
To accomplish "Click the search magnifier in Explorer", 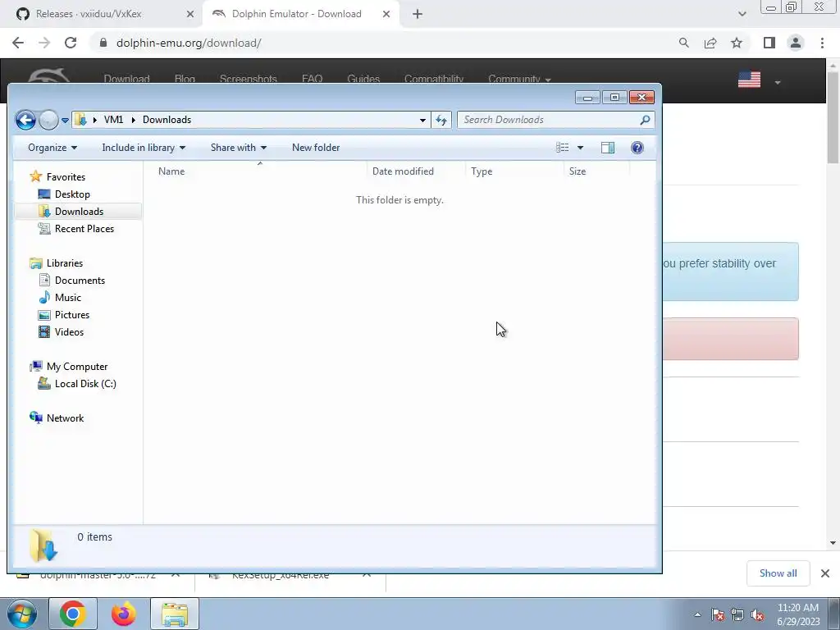I will (x=645, y=120).
